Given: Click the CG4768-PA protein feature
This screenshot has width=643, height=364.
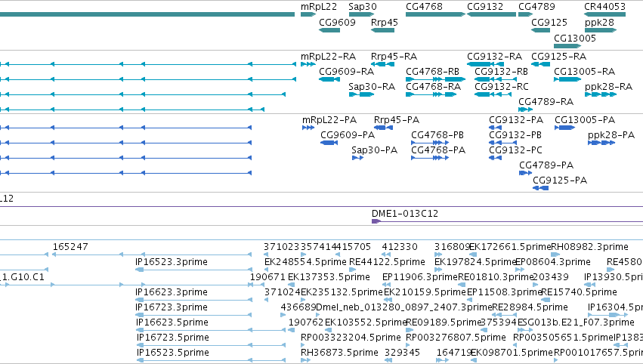Looking at the screenshot, I should [430, 158].
